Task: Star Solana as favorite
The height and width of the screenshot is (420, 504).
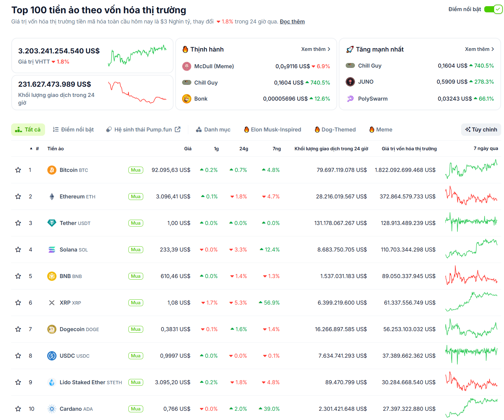Action: coord(18,249)
